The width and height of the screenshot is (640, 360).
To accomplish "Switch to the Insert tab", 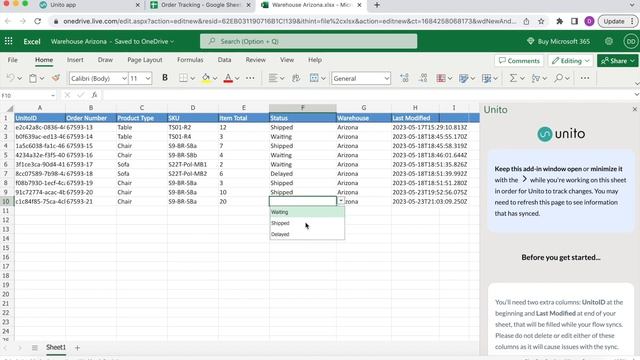I will click(75, 60).
